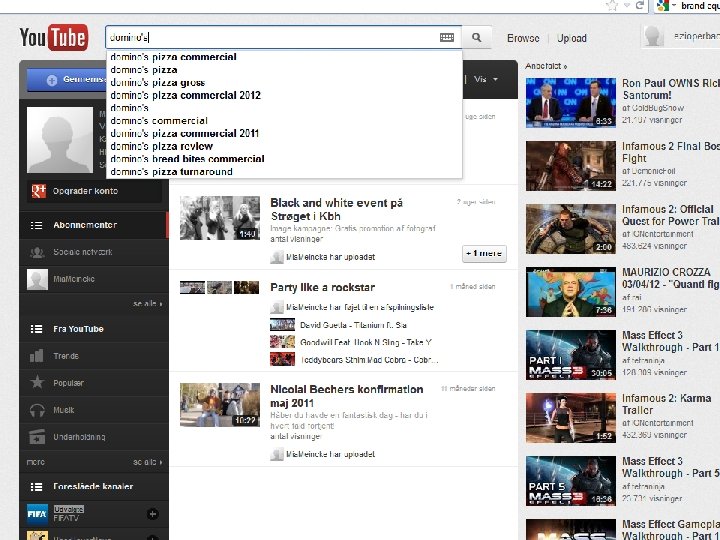Screen dimensions: 720x540
Task: Click the Populær star icon
Action: coord(37,382)
